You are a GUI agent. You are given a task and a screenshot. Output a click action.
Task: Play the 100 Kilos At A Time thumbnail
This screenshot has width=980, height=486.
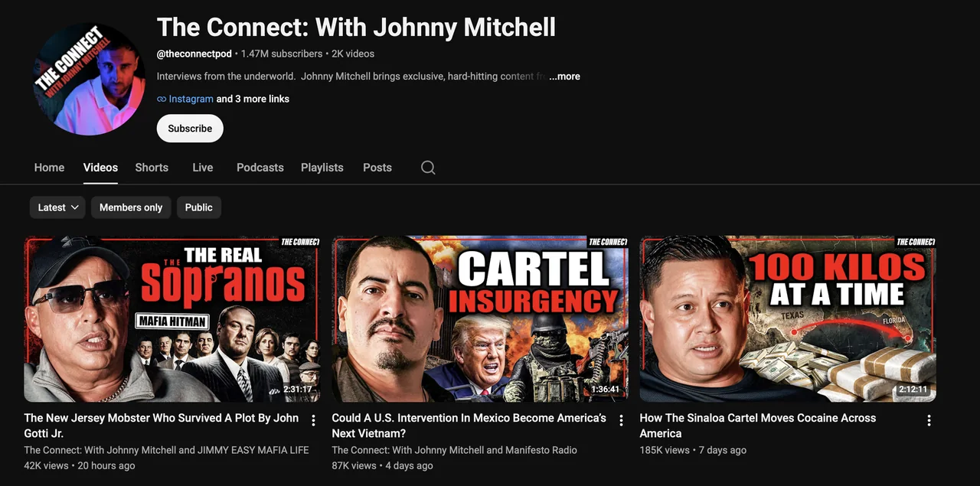pyautogui.click(x=788, y=319)
